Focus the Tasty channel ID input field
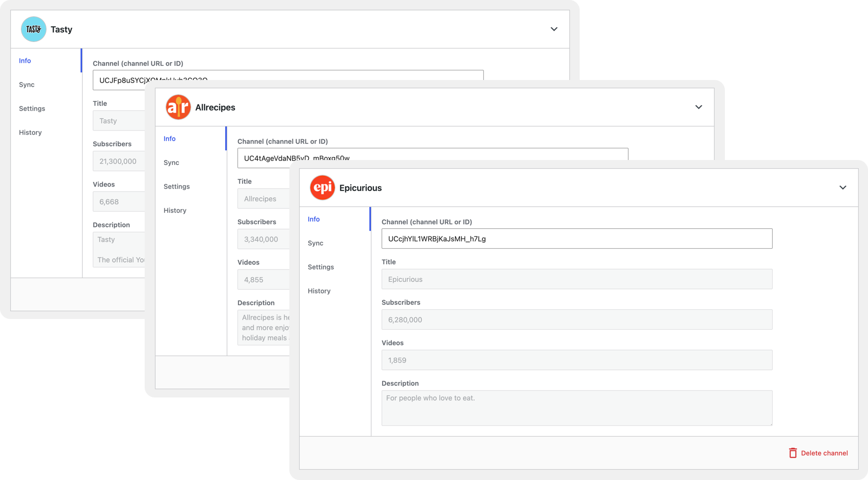The height and width of the screenshot is (480, 868). [x=288, y=75]
